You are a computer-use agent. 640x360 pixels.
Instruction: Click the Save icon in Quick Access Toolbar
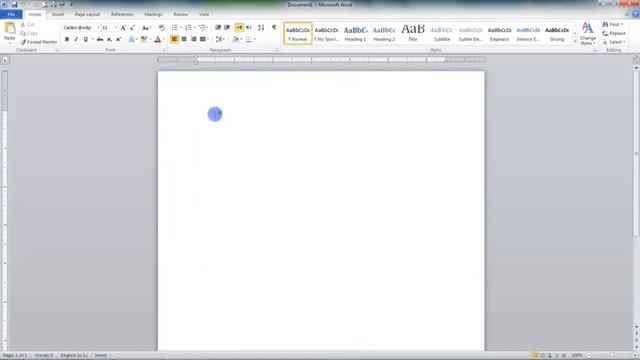[14, 4]
